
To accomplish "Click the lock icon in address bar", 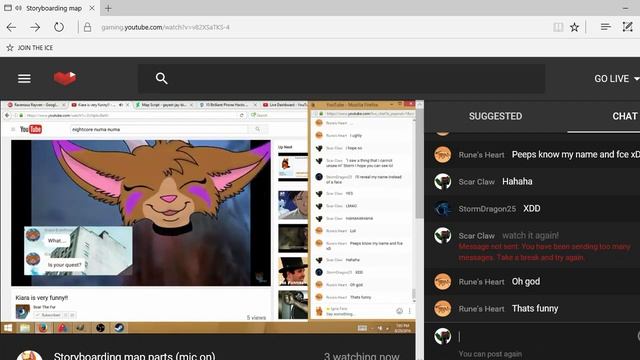I will click(87, 27).
